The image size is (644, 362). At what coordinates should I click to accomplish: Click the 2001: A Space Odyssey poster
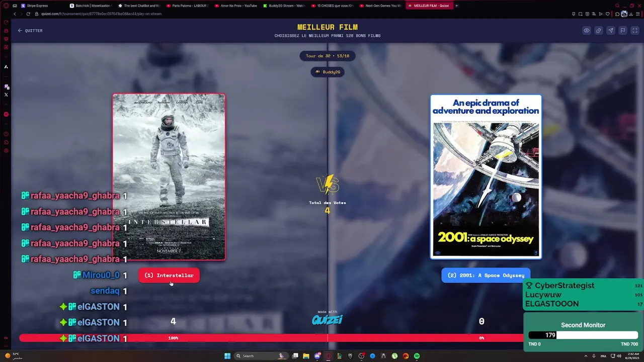(486, 177)
